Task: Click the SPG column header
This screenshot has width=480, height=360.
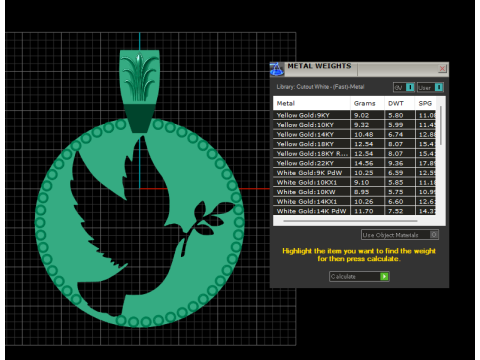Action: pos(425,103)
